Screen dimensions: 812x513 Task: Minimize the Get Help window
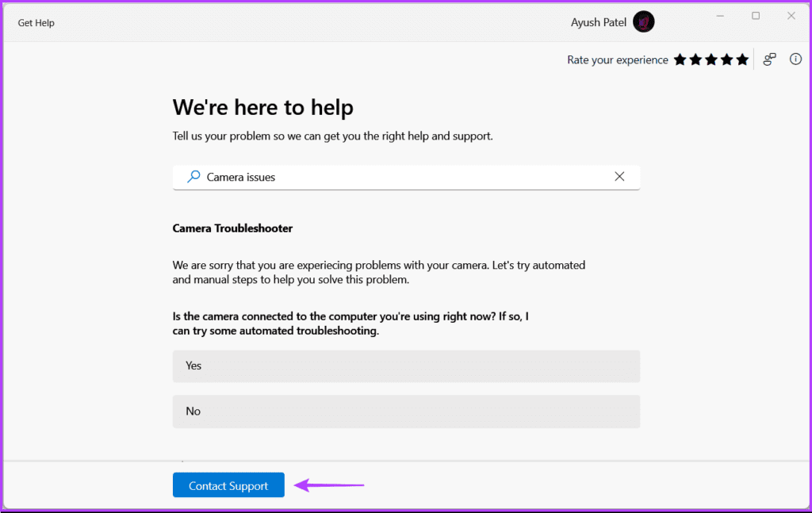(720, 16)
